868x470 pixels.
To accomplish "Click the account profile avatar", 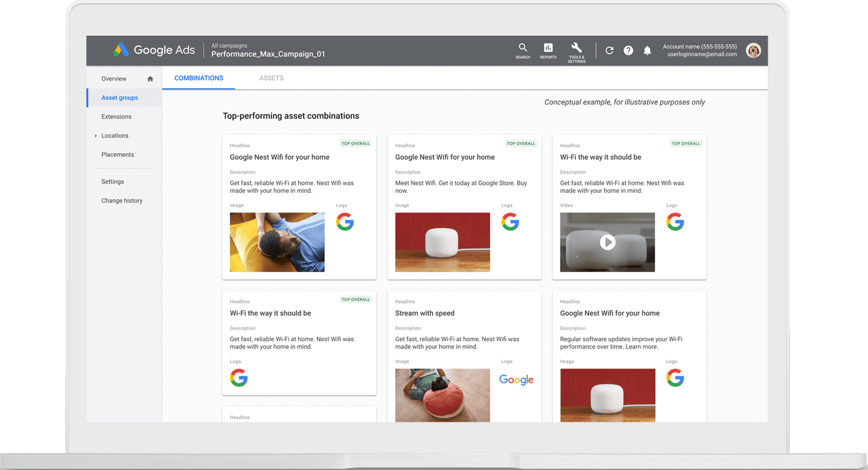I will [753, 51].
